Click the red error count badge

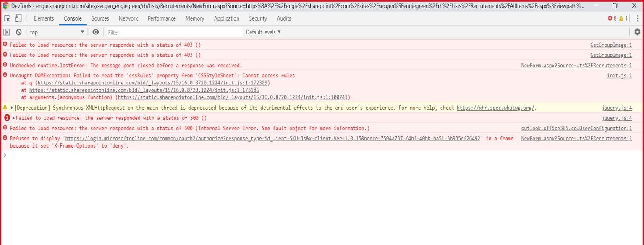pyautogui.click(x=613, y=18)
